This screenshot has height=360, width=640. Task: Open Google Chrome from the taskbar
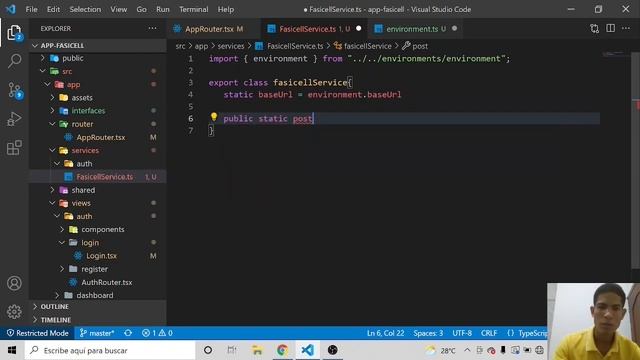tap(282, 350)
